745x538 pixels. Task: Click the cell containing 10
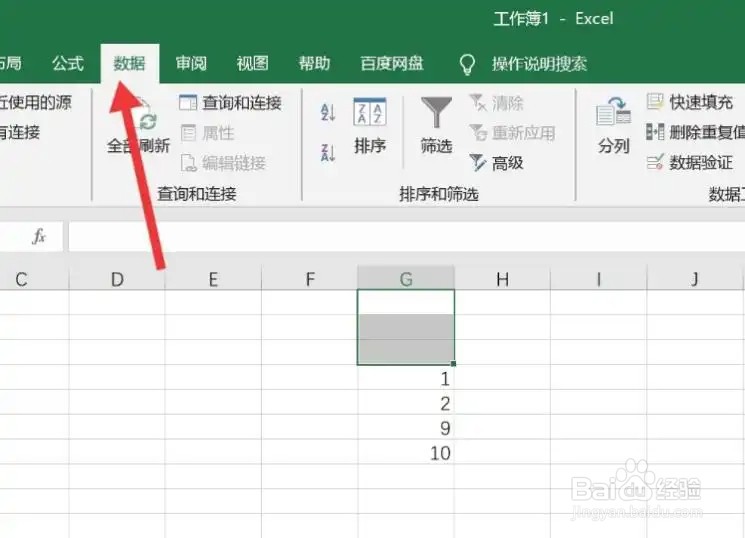click(406, 452)
